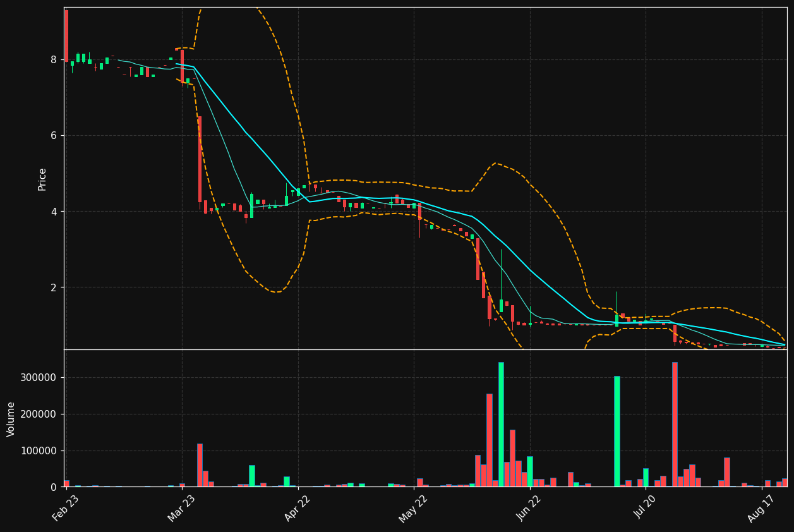The image size is (794, 532).
Task: Select the red volume bar just after Mar 23
Action: tap(200, 465)
